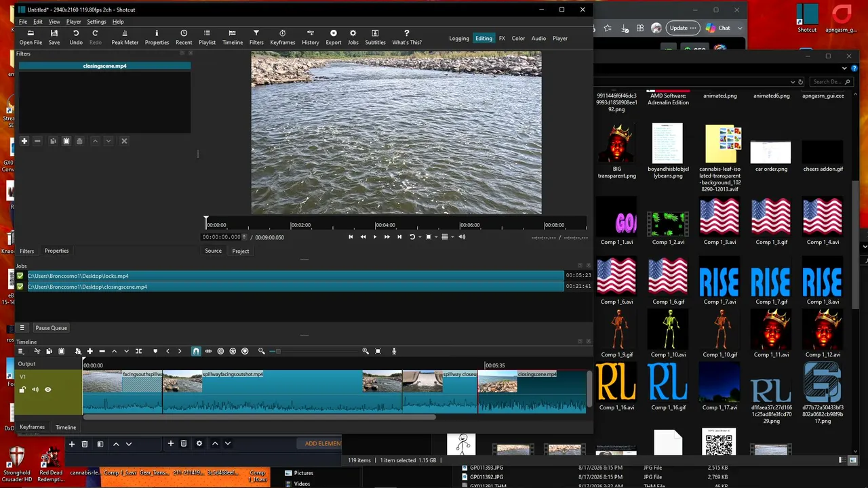The image size is (868, 488).
Task: Toggle ripple mode in timeline
Action: (x=220, y=351)
